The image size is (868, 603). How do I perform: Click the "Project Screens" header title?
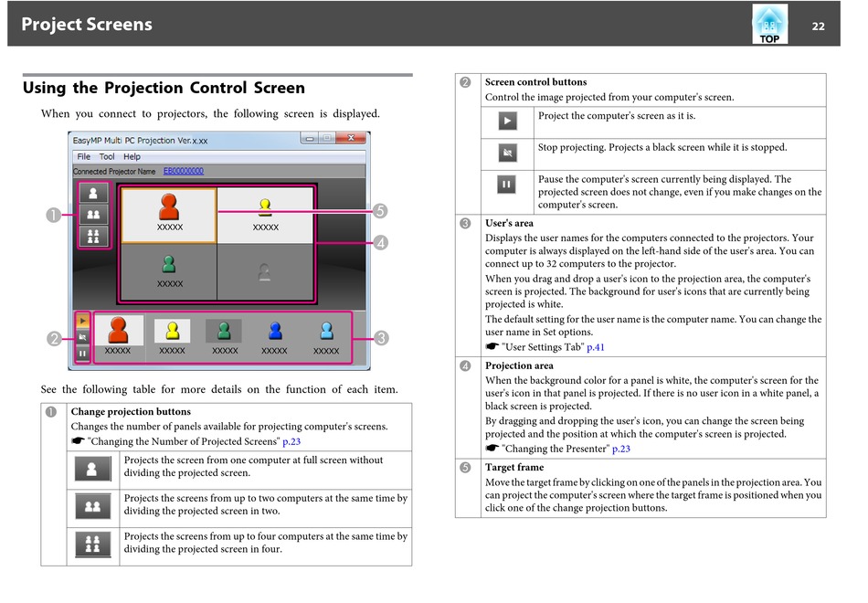[87, 25]
